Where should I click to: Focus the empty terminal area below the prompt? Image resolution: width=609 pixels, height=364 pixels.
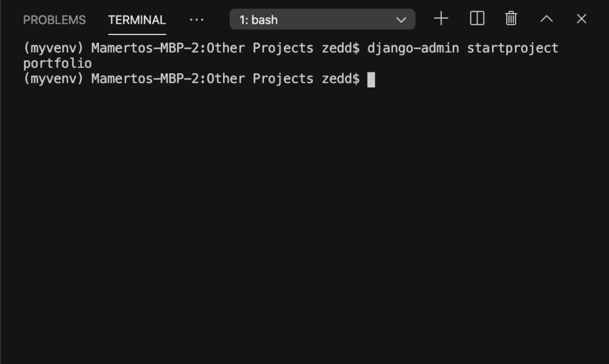(x=304, y=225)
